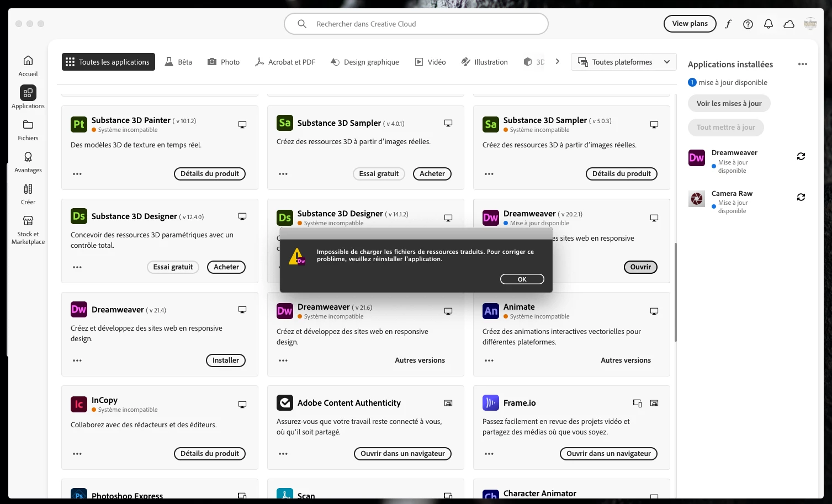The height and width of the screenshot is (504, 832).
Task: Open Avantages in the sidebar
Action: click(28, 162)
